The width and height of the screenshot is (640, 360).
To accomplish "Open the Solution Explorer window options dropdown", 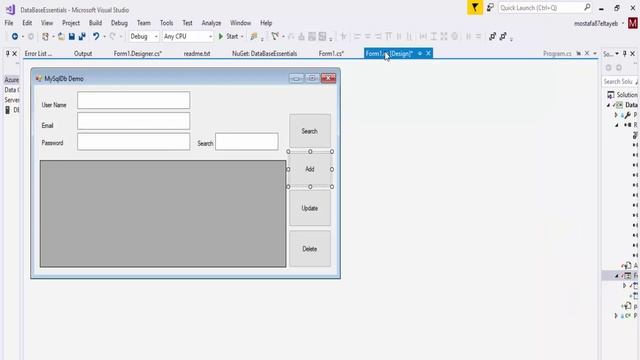I will point(617,53).
